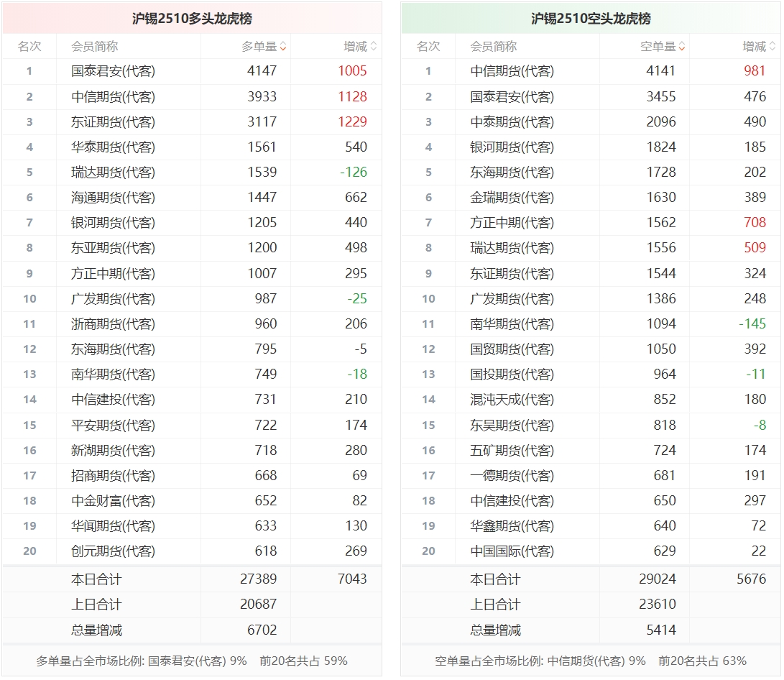
Task: Click 银河期货(代客) in short table
Action: point(512,147)
